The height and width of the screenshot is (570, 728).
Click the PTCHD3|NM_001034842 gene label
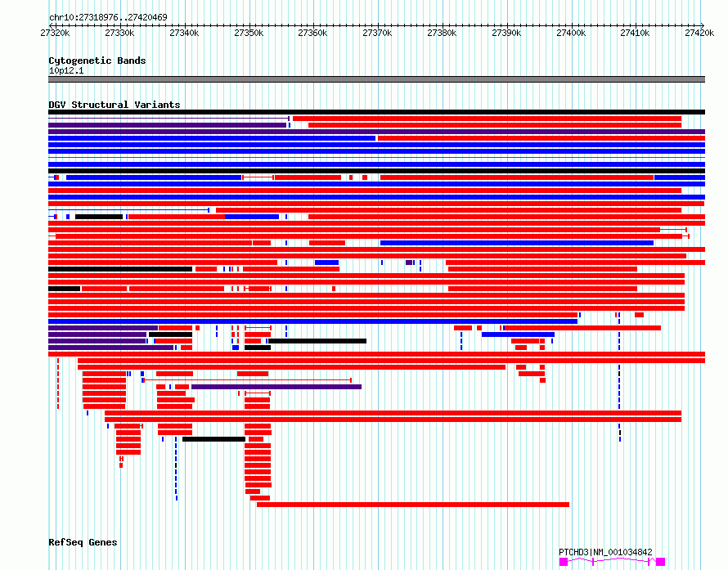605,552
